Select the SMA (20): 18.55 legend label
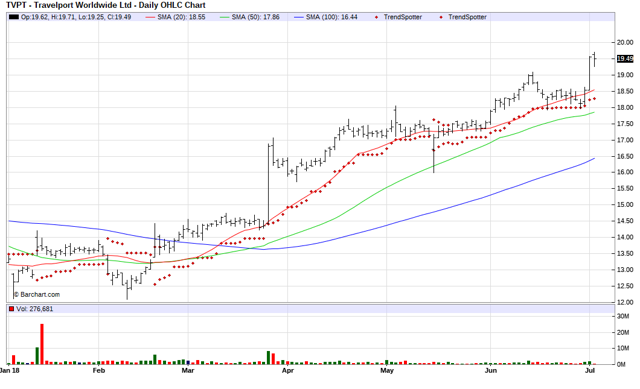640x389 pixels. coord(181,17)
